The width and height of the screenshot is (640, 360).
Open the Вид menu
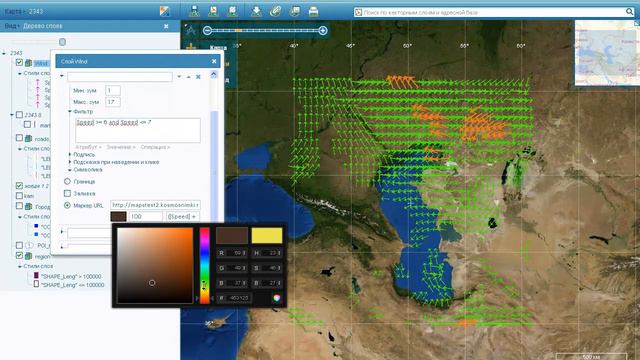[12, 26]
